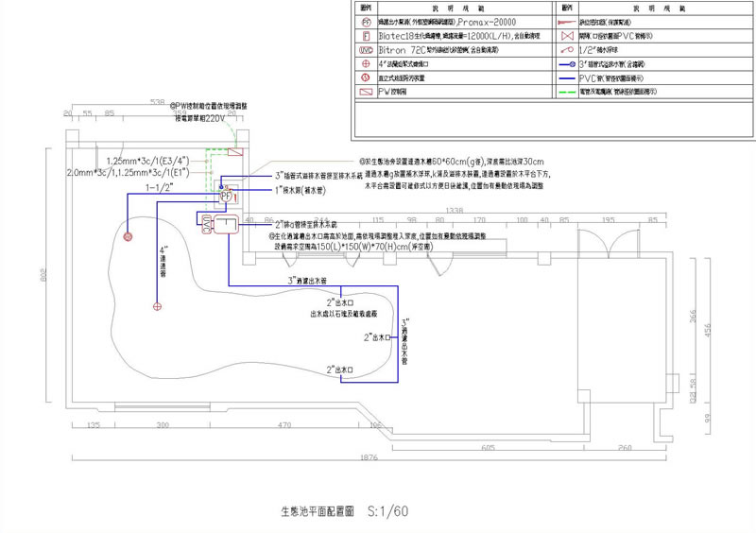Click the drawing title with scale S:1/60
Screen dimensions: 756x533
tap(345, 511)
